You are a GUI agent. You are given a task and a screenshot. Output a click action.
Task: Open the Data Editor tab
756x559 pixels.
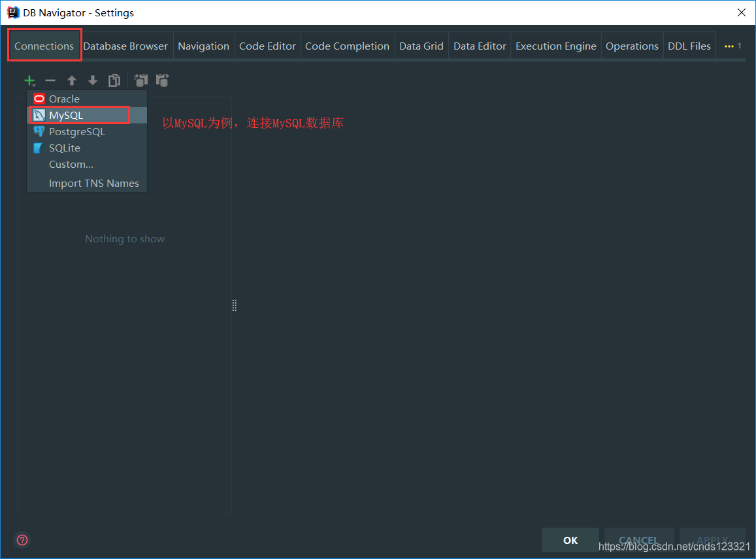tap(480, 46)
